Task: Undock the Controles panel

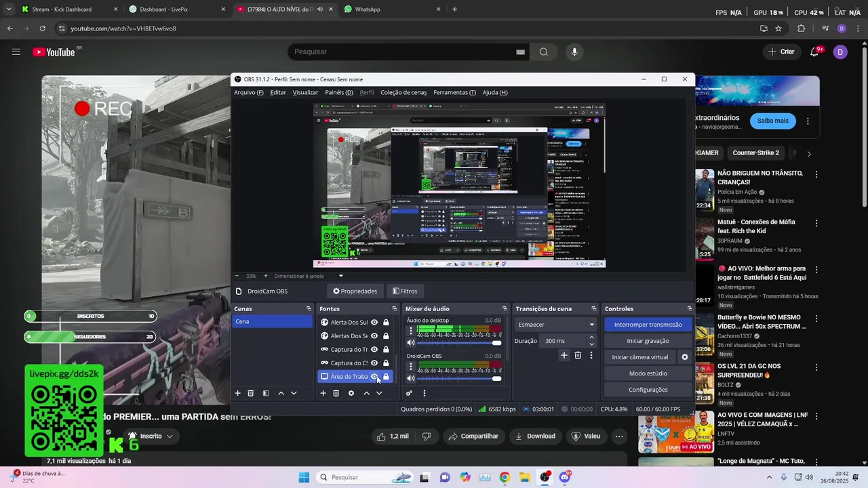Action: point(690,309)
